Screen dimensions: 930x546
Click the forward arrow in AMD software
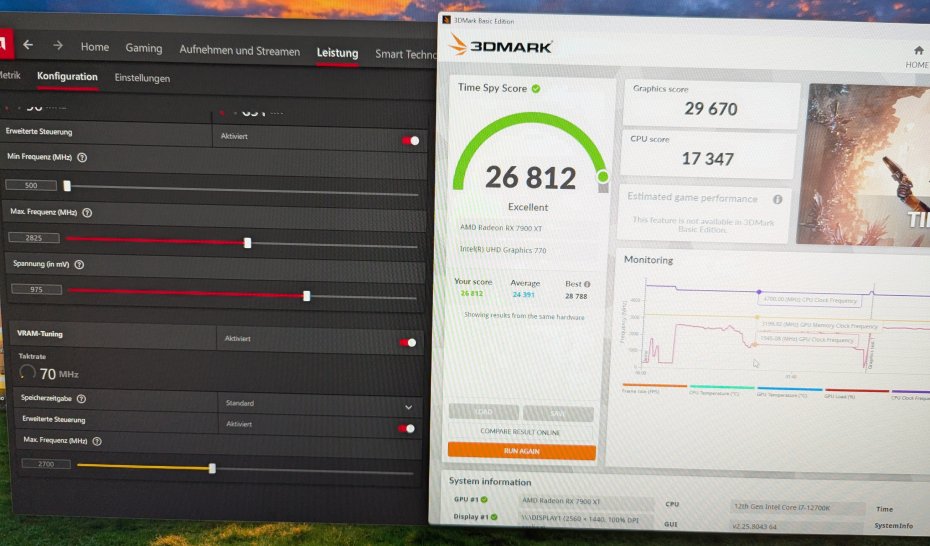click(58, 45)
